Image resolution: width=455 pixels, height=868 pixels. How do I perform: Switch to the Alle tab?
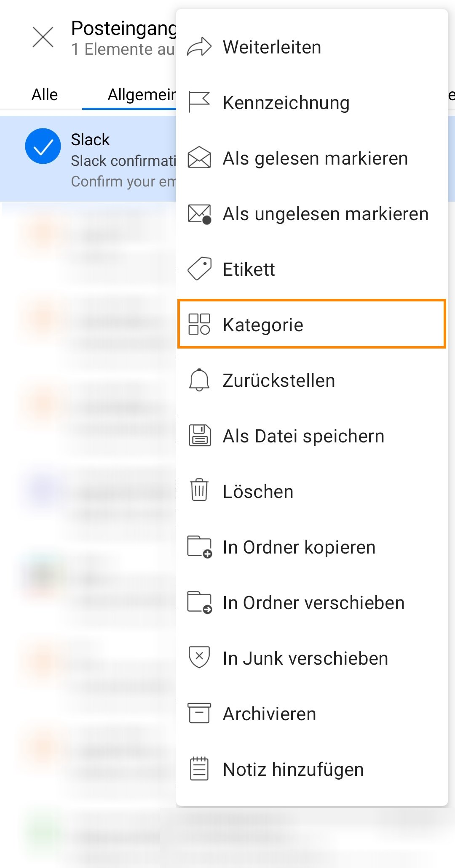pos(45,95)
